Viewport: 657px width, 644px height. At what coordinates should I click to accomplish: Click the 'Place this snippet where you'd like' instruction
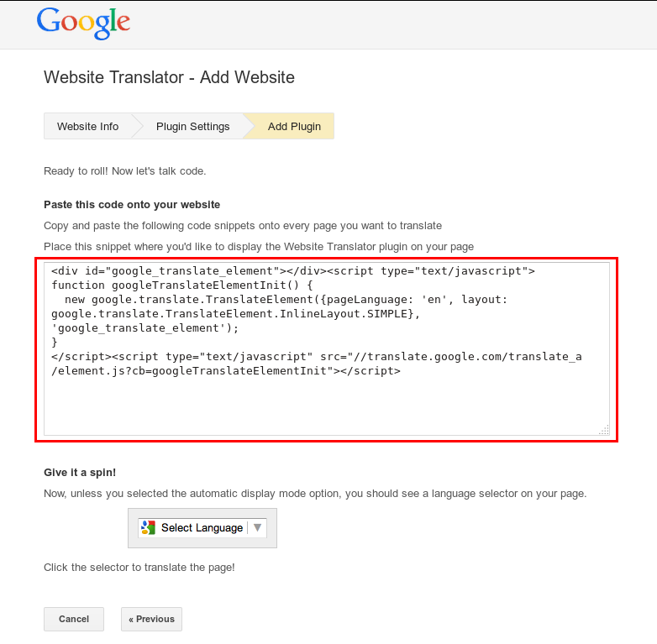pyautogui.click(x=259, y=247)
